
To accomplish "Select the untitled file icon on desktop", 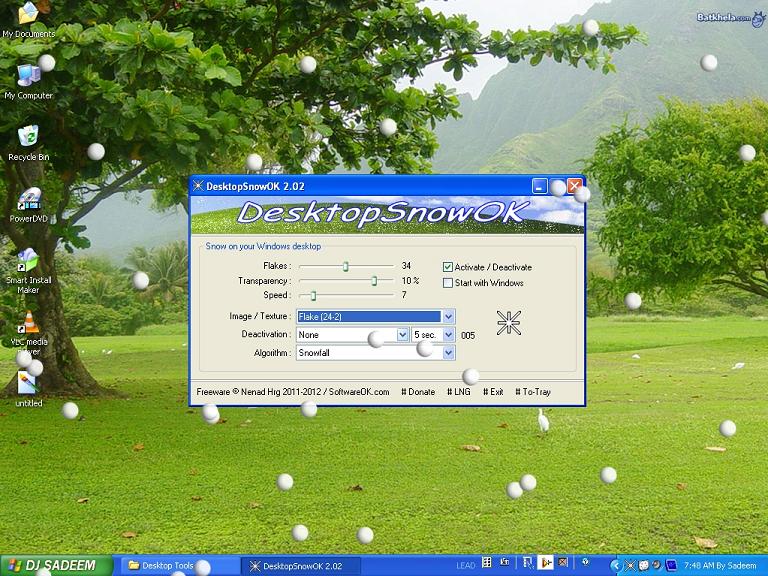I will tap(28, 389).
